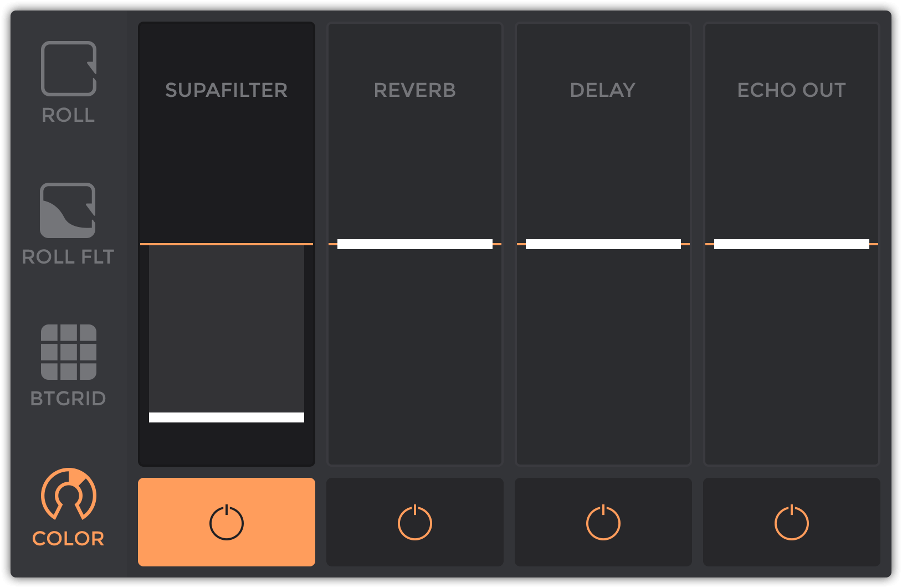Screen dimensions: 902x588
Task: Select the ROLL effect icon
Action: (69, 69)
